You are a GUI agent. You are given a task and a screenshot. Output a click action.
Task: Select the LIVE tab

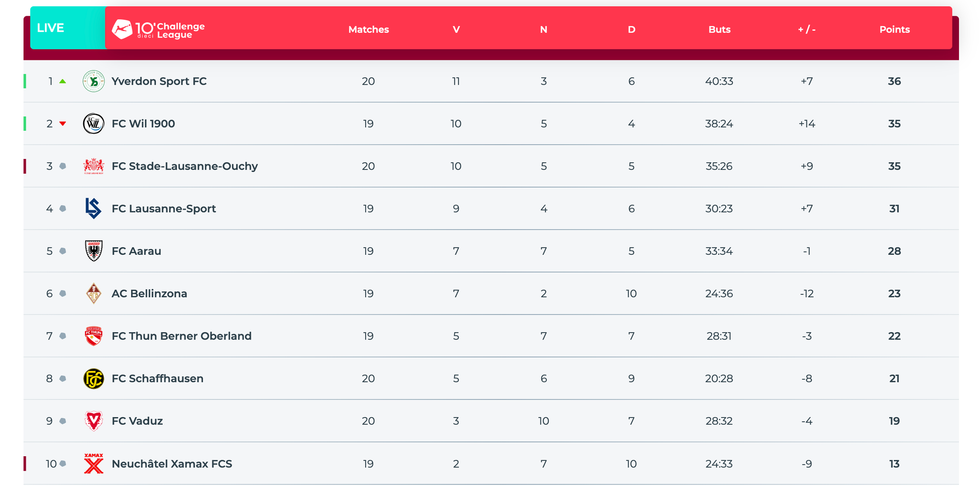68,28
